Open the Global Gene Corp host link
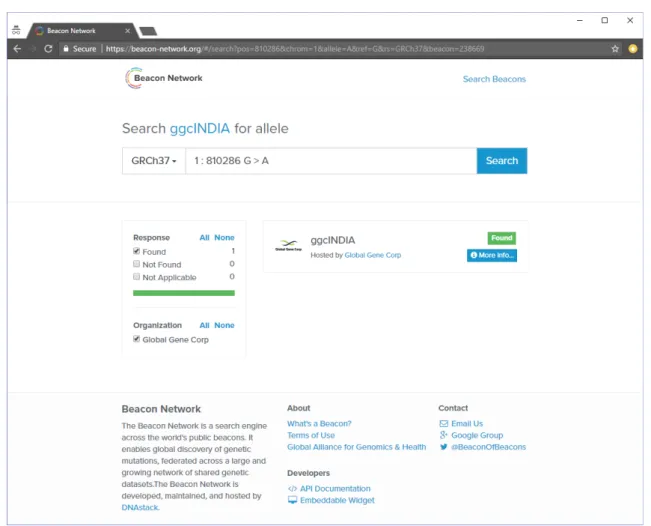 pos(373,255)
